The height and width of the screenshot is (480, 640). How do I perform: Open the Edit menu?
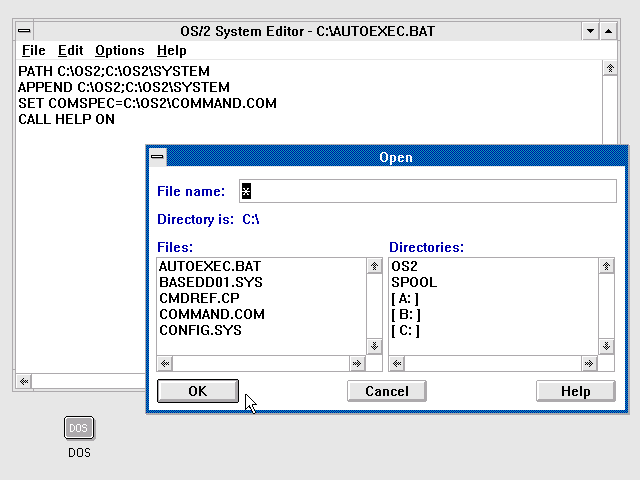(70, 51)
